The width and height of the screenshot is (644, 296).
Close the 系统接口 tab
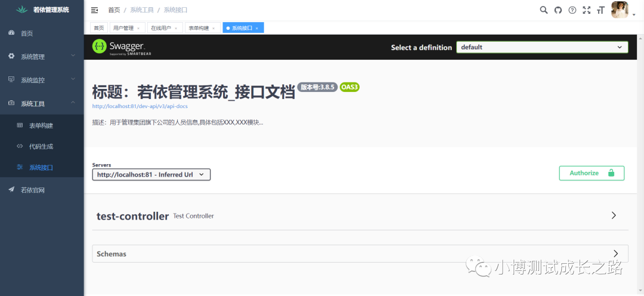(x=256, y=29)
